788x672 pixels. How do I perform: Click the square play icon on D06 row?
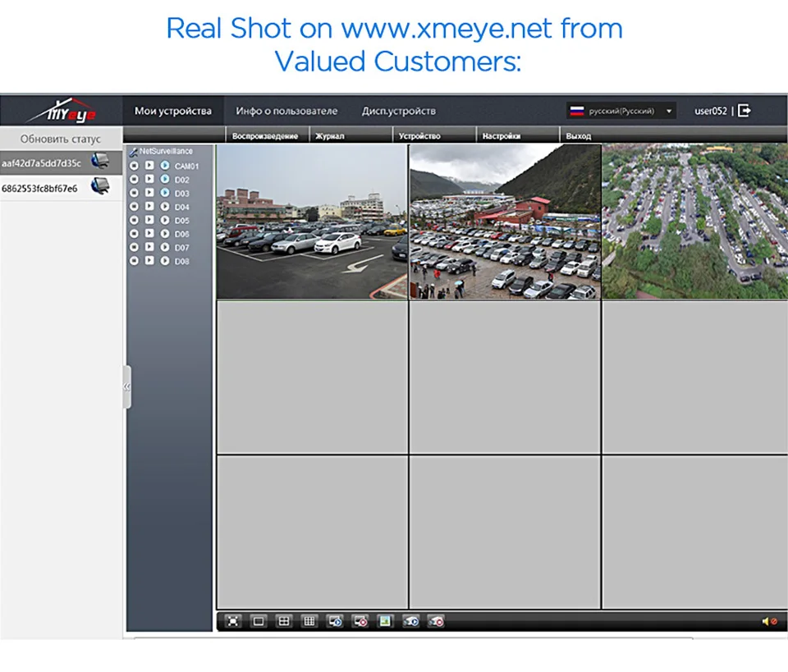149,233
